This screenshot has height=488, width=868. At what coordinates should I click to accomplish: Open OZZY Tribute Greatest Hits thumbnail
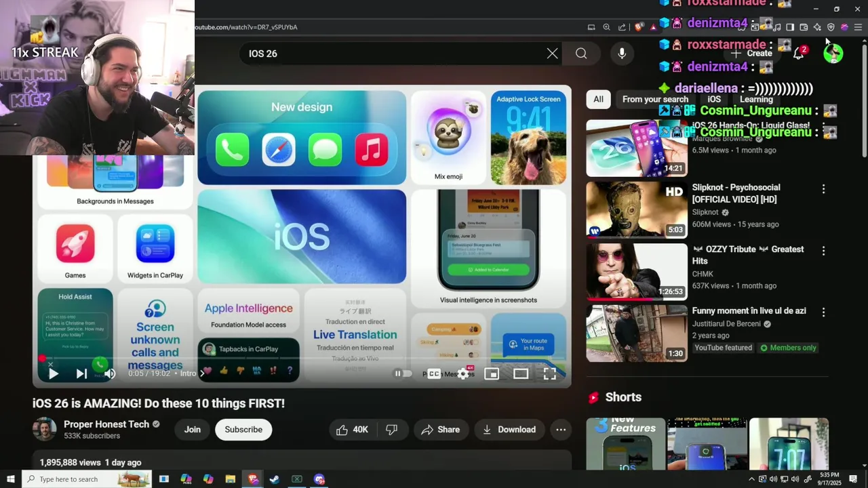pos(637,272)
